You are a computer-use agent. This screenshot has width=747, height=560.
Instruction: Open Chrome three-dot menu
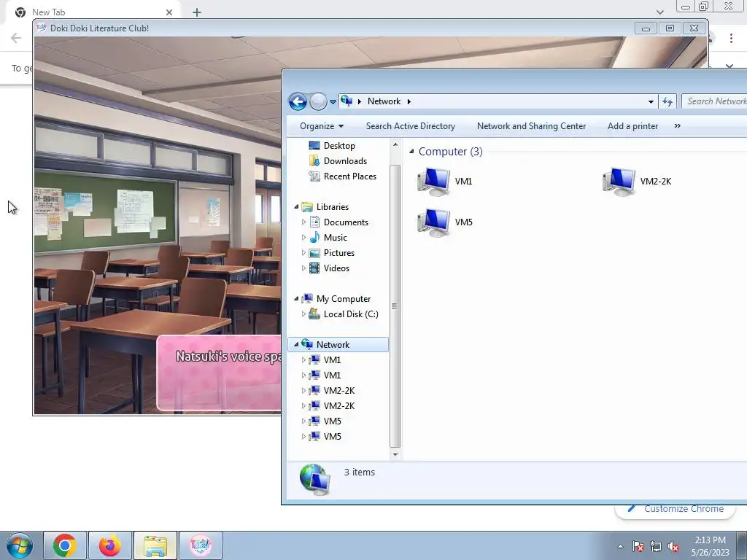pos(731,38)
